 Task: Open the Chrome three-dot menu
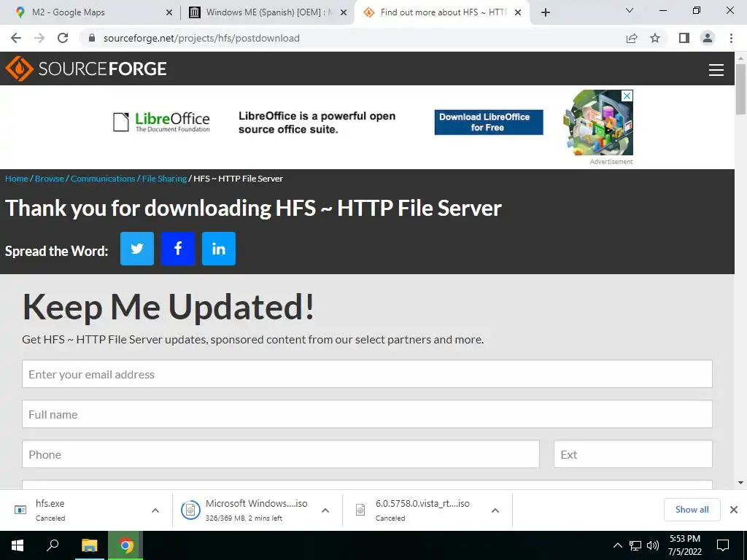pos(731,38)
